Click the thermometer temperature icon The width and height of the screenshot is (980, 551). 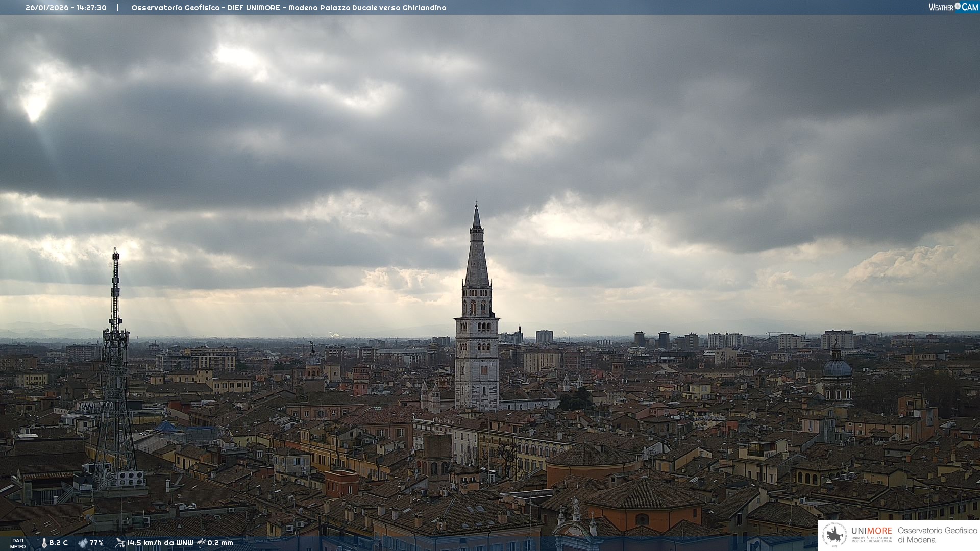point(44,543)
